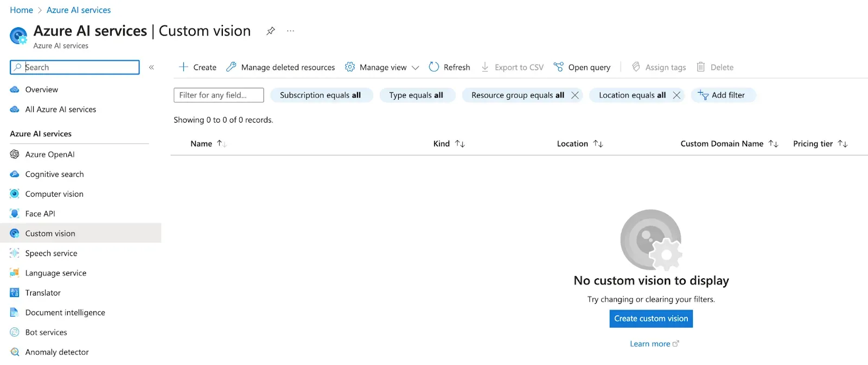868x365 pixels.
Task: Focus the sidebar Search box
Action: [75, 67]
